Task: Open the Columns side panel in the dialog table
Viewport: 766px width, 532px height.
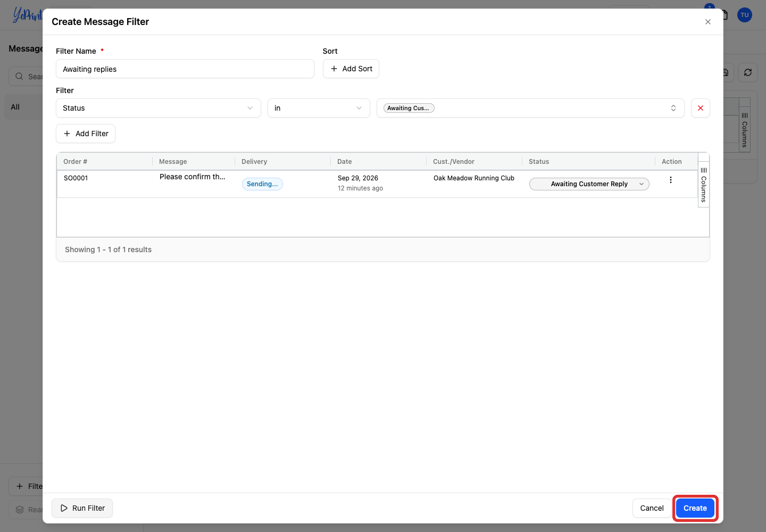Action: [x=704, y=185]
